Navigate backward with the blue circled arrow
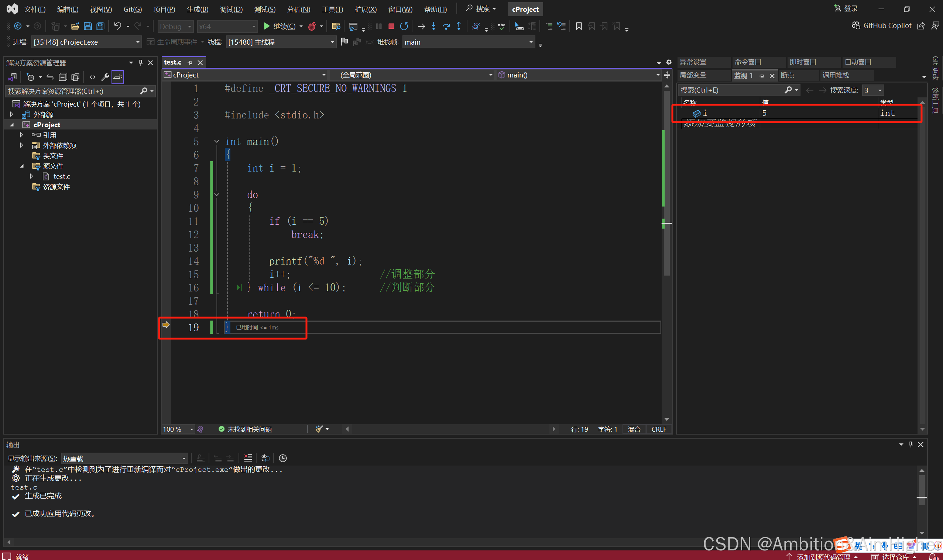This screenshot has height=560, width=943. click(x=17, y=26)
